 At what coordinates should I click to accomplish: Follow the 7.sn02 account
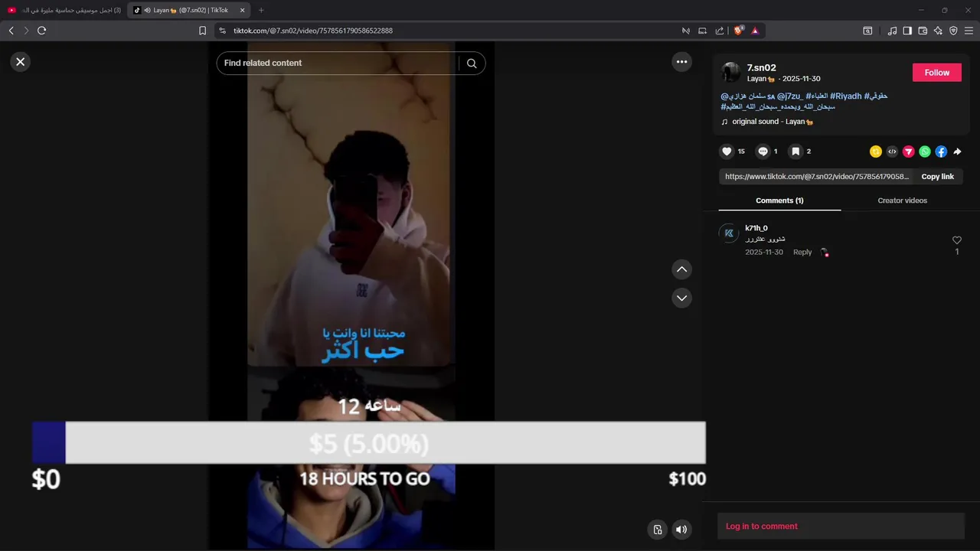[x=937, y=73]
